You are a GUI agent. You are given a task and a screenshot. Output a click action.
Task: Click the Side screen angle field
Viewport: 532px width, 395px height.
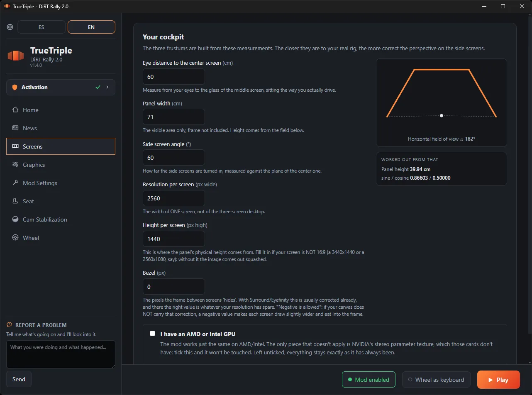coord(174,158)
